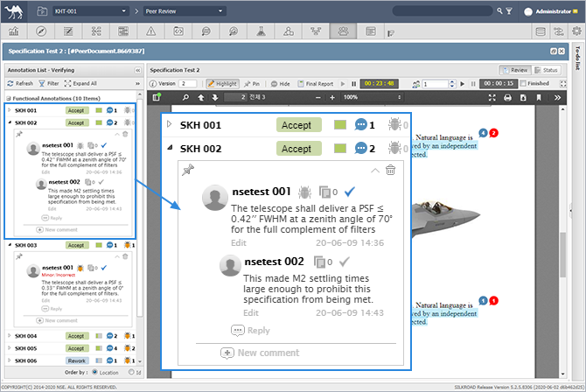Click the Accept button for SKH 001 in the enlarged panel

click(x=296, y=125)
